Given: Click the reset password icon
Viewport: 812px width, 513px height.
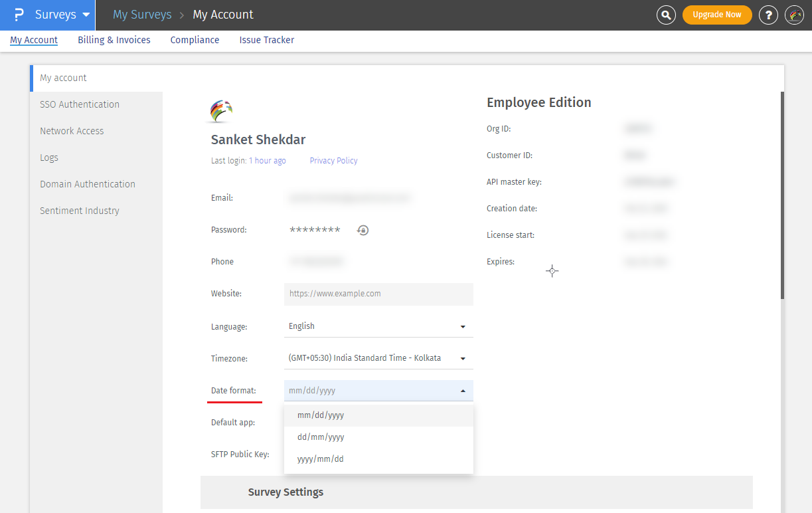Looking at the screenshot, I should click(363, 230).
